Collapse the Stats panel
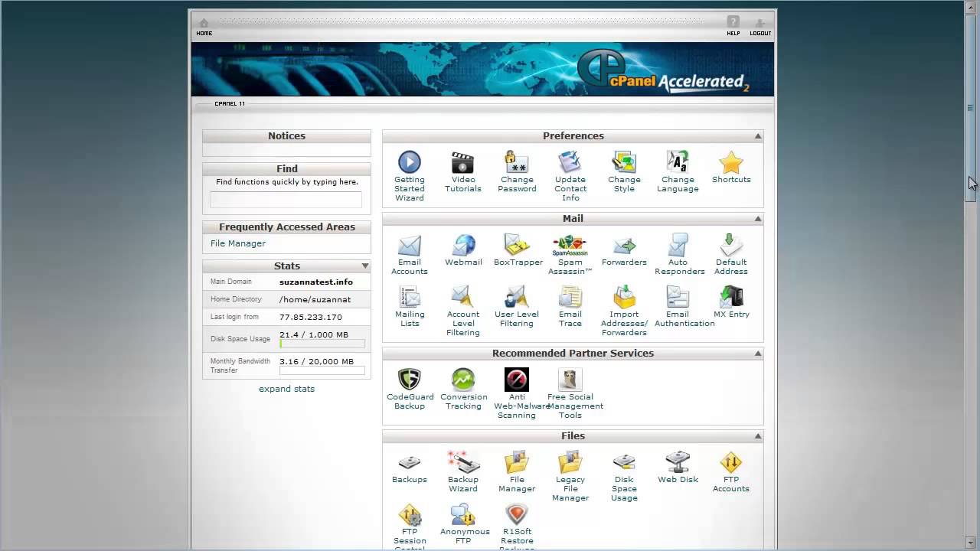 pyautogui.click(x=365, y=266)
